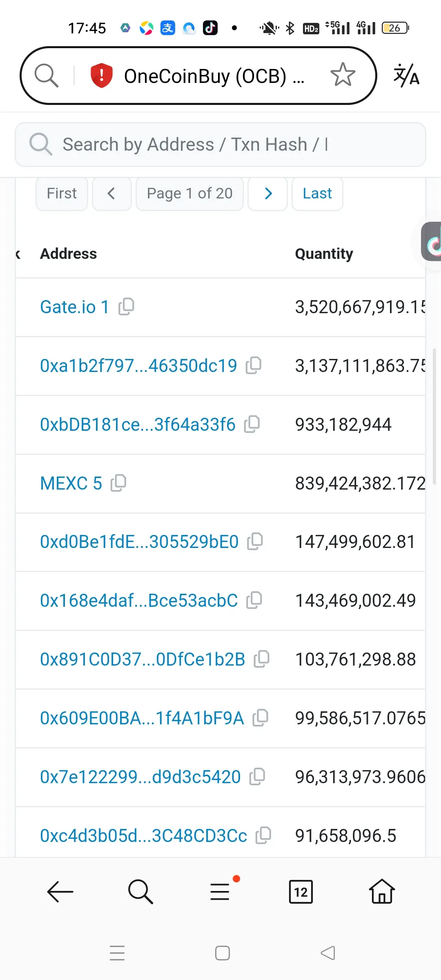Go to the previous holders page
The image size is (441, 980).
(111, 194)
